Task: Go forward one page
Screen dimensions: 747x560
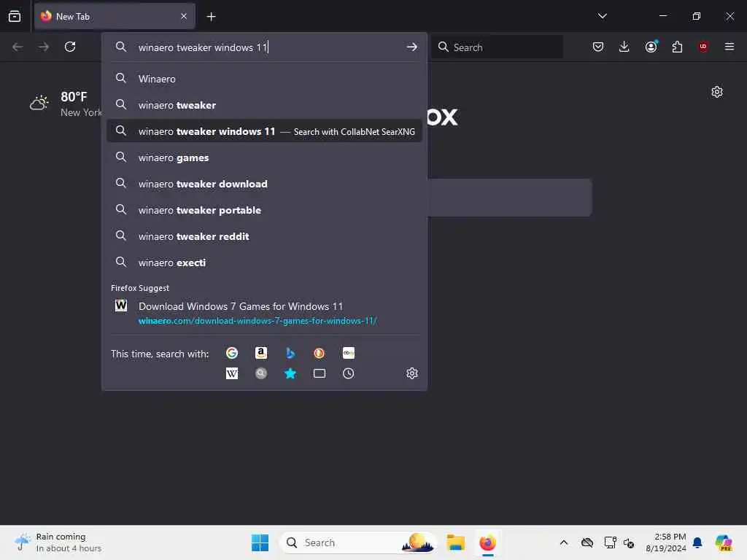Action: (44, 47)
